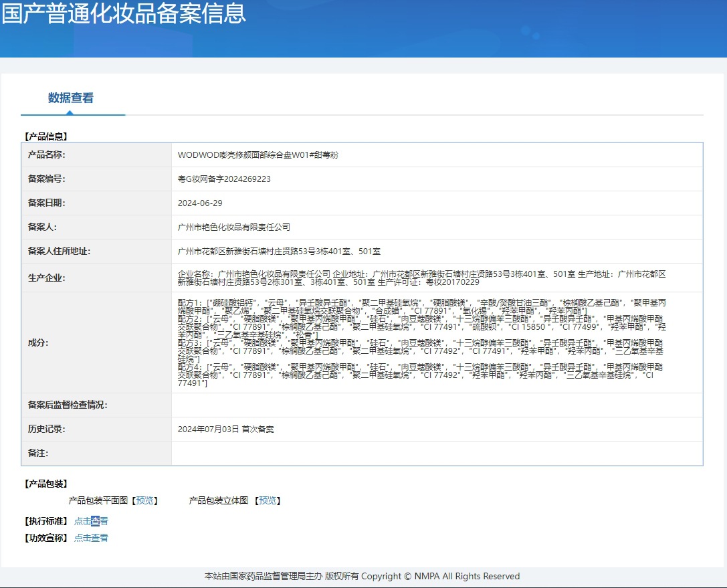727x588 pixels.
Task: Preview the 产品包装平面图 image
Action: [x=144, y=500]
